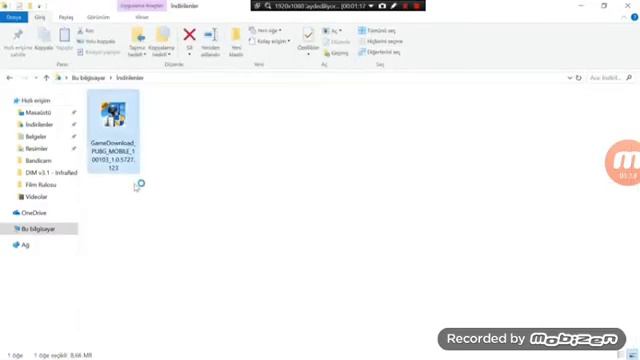Image resolution: width=640 pixels, height=360 pixels.
Task: Click the red X Sil icon
Action: (x=189, y=34)
